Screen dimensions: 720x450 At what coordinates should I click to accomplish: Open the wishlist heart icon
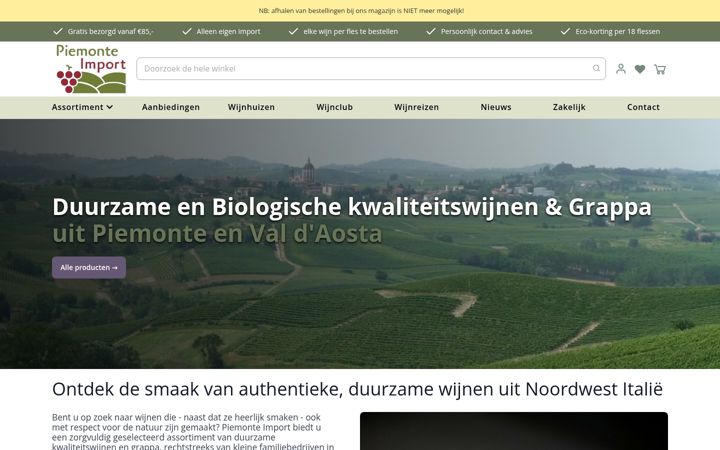tap(640, 69)
